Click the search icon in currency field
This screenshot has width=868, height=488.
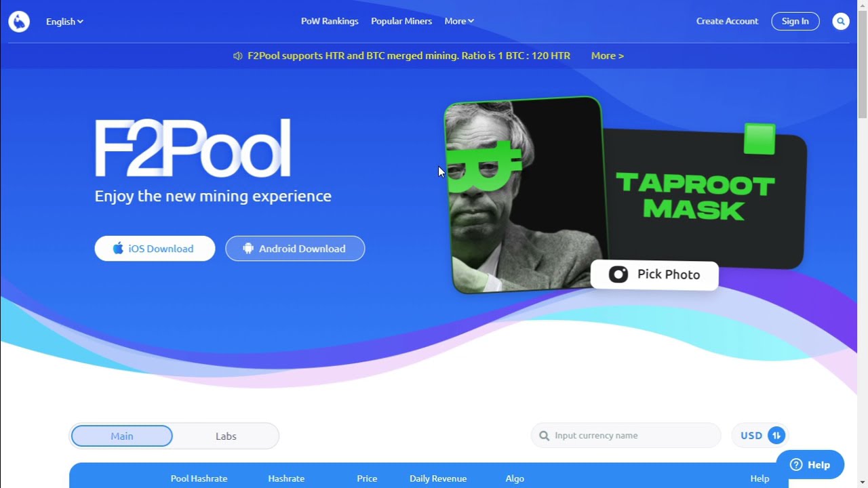click(x=544, y=436)
